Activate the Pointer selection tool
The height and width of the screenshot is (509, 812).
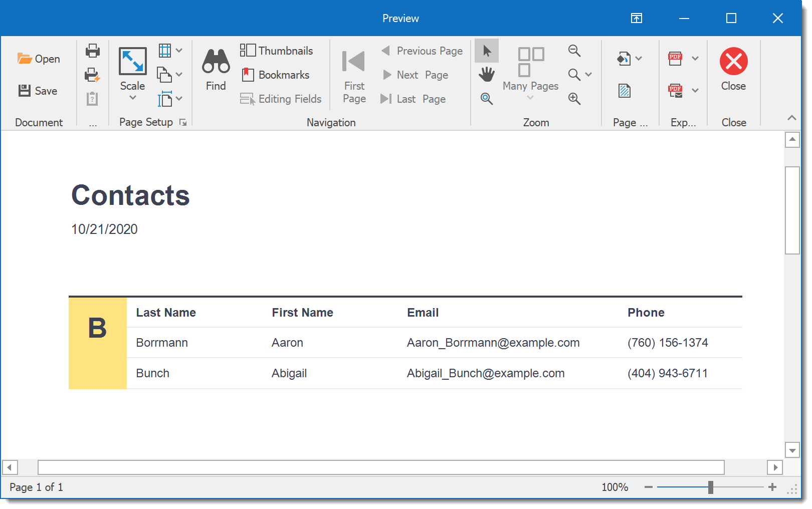click(486, 51)
